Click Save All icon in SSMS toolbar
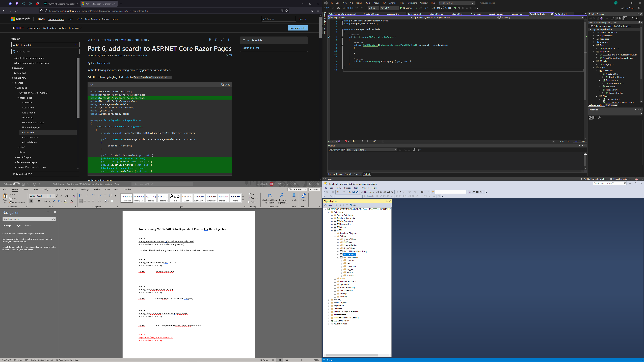Viewport: 644px width, 362px height. [x=357, y=192]
